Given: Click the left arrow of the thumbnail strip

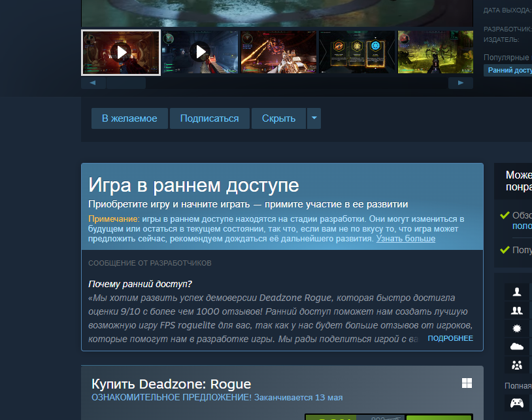Looking at the screenshot, I should click(x=93, y=83).
